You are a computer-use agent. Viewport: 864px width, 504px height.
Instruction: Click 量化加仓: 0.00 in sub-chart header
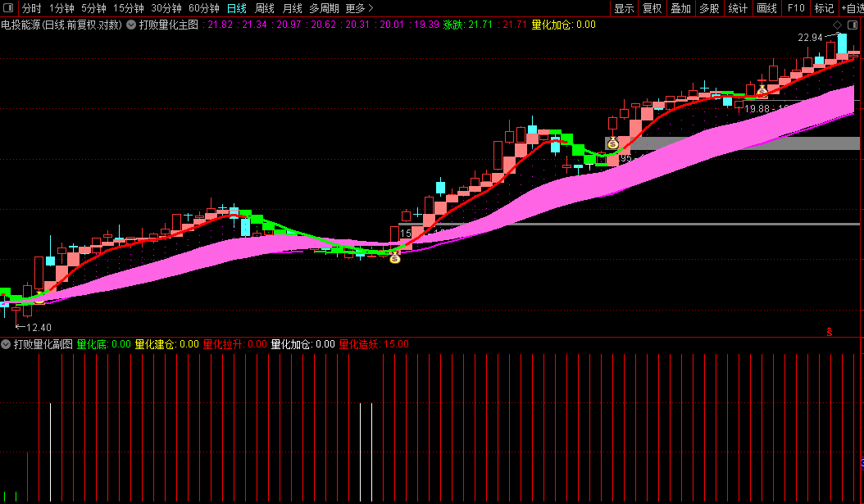click(303, 344)
